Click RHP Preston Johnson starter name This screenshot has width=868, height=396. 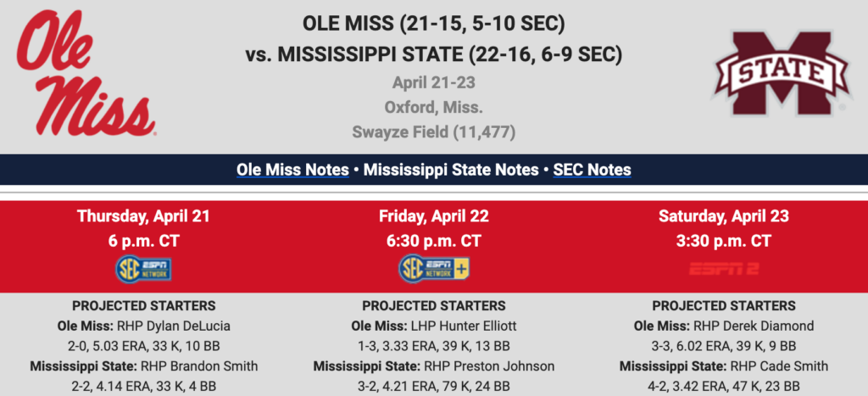pyautogui.click(x=489, y=366)
